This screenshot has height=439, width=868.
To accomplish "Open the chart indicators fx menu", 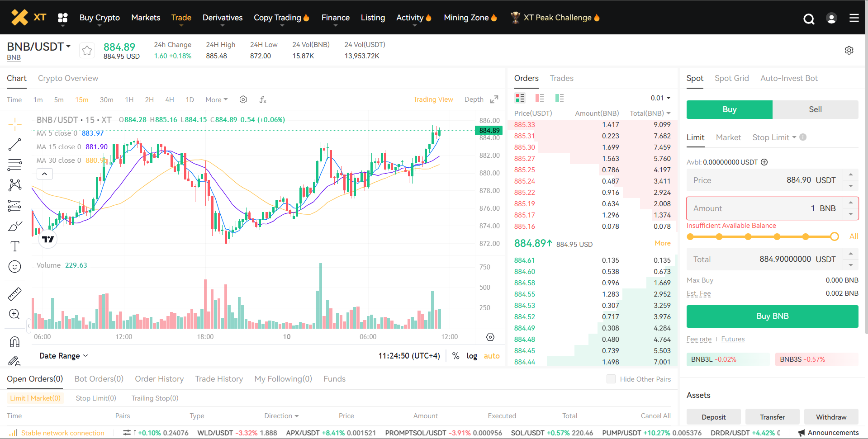I will click(263, 99).
